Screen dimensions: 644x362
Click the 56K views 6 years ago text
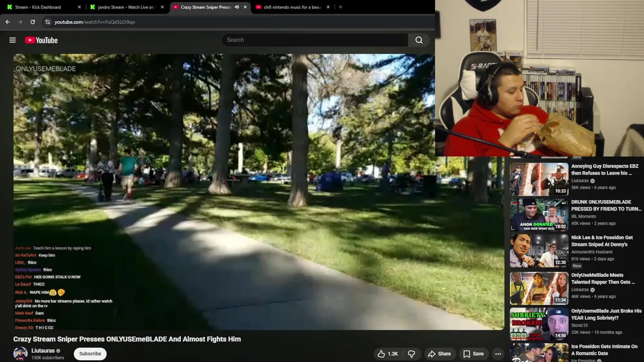(x=593, y=188)
